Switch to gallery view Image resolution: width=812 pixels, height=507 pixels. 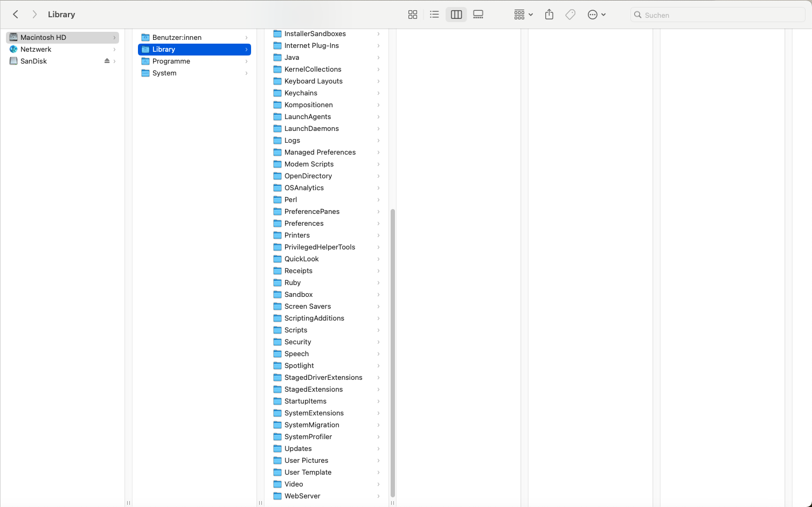478,15
